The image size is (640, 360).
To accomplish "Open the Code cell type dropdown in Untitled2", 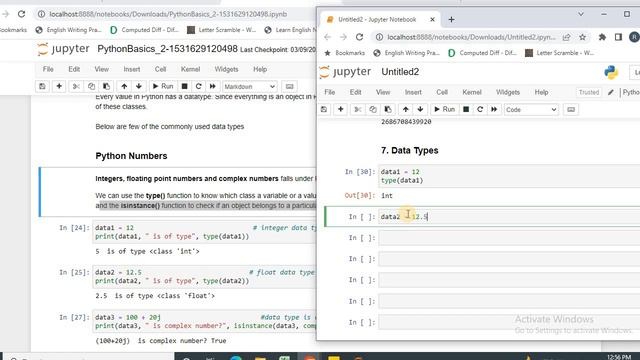I will pyautogui.click(x=531, y=109).
